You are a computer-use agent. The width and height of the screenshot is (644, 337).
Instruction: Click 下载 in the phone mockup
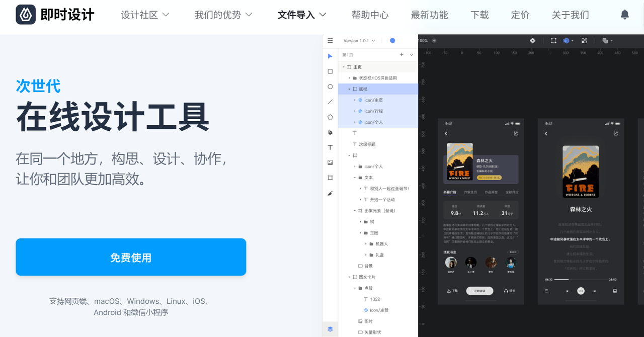(452, 291)
